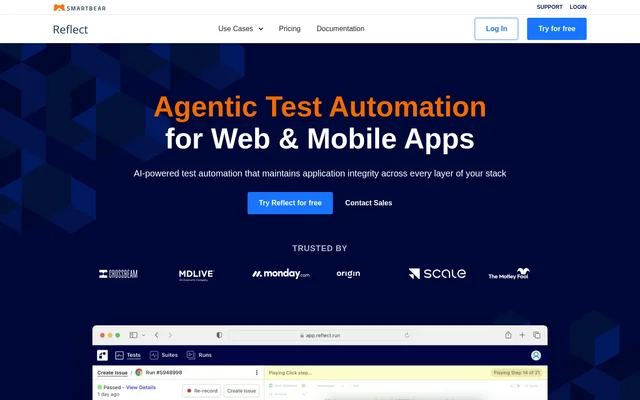Click the Create Issue breadcrumb link
The image size is (640, 400).
112,373
